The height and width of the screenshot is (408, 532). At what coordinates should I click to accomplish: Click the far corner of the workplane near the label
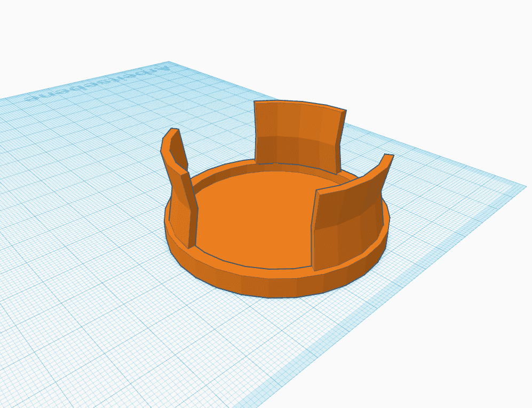(x=169, y=63)
